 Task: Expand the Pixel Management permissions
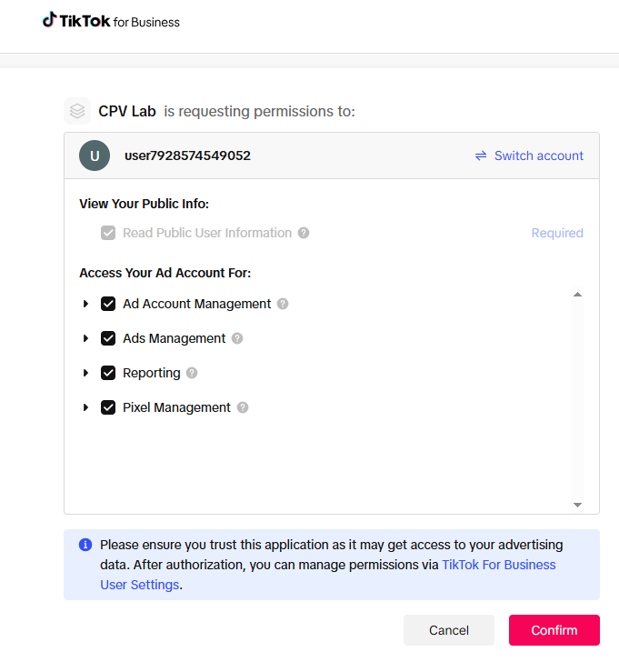[x=85, y=407]
